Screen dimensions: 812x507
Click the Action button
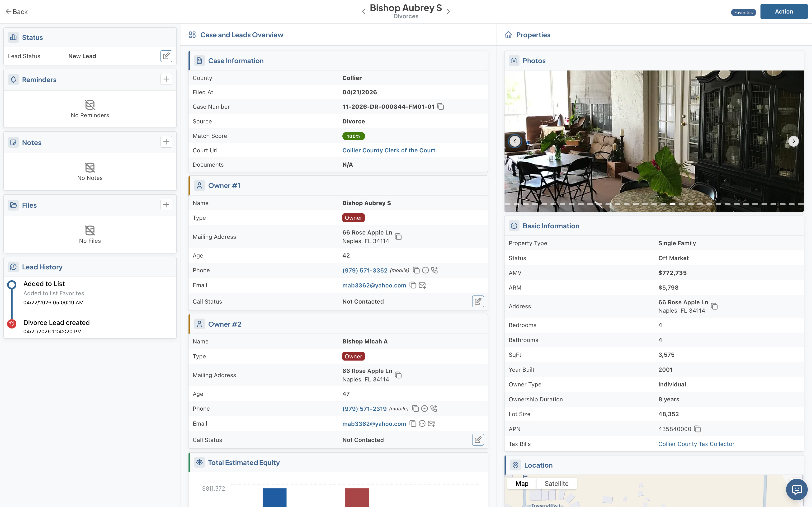(x=784, y=12)
